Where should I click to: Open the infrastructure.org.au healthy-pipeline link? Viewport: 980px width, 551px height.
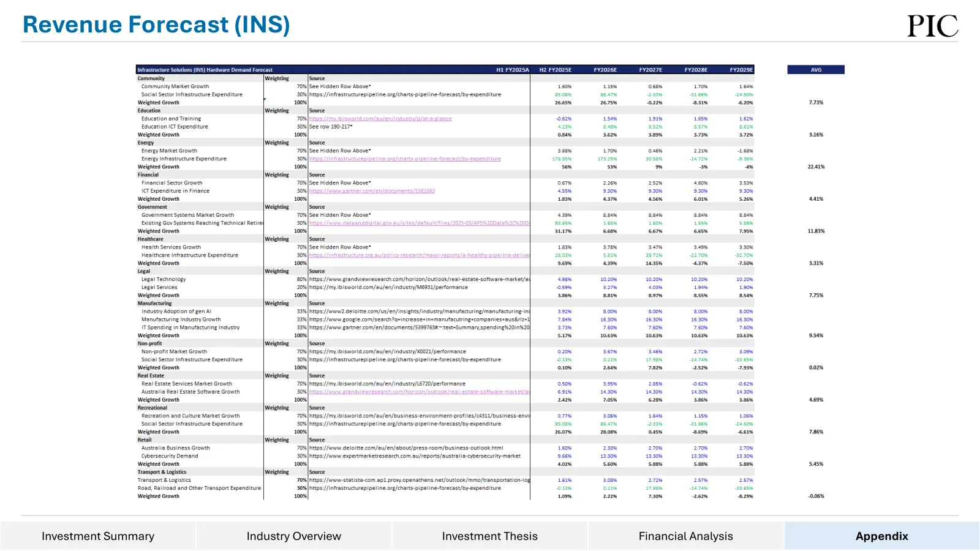tap(420, 255)
